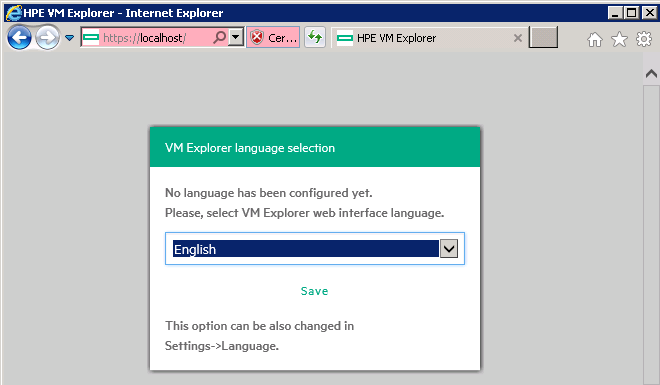Viewport: 660px width, 385px height.
Task: Click 'Settings->Language.' text
Action: click(x=222, y=346)
